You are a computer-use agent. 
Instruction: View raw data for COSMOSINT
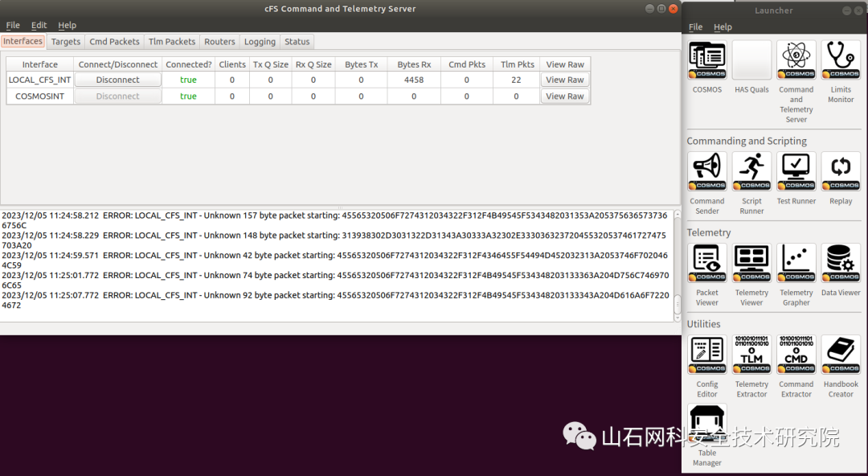(565, 96)
